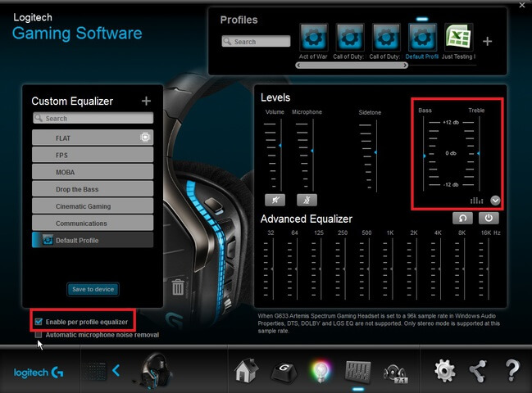Screen dimensions: 532x393
Task: Add a new profile with plus icon
Action: [487, 41]
